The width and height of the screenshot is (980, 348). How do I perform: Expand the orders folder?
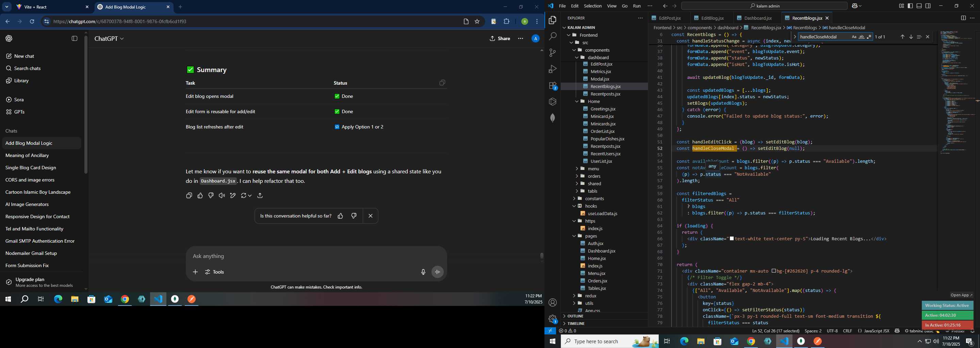pyautogui.click(x=594, y=176)
